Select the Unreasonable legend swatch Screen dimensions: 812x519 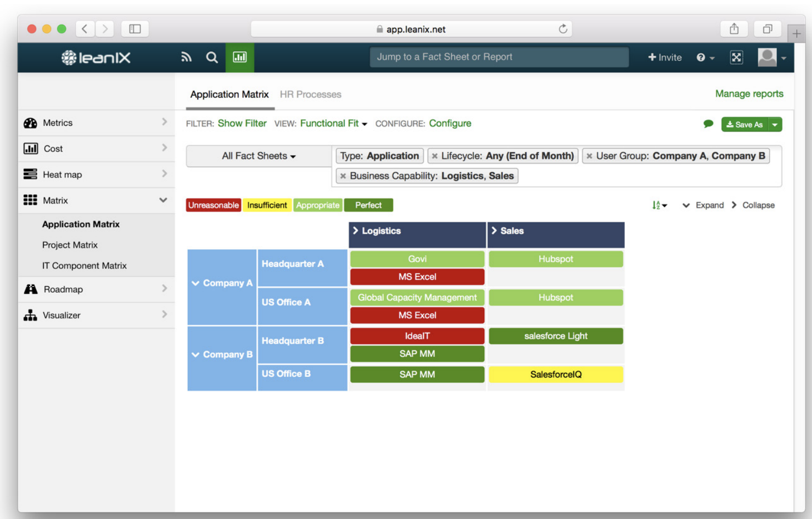pos(214,205)
